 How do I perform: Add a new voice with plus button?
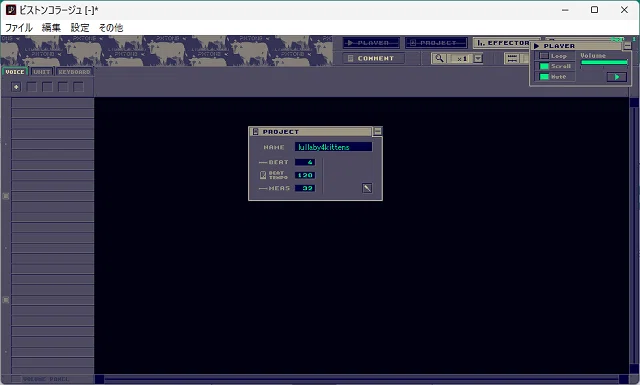point(16,87)
